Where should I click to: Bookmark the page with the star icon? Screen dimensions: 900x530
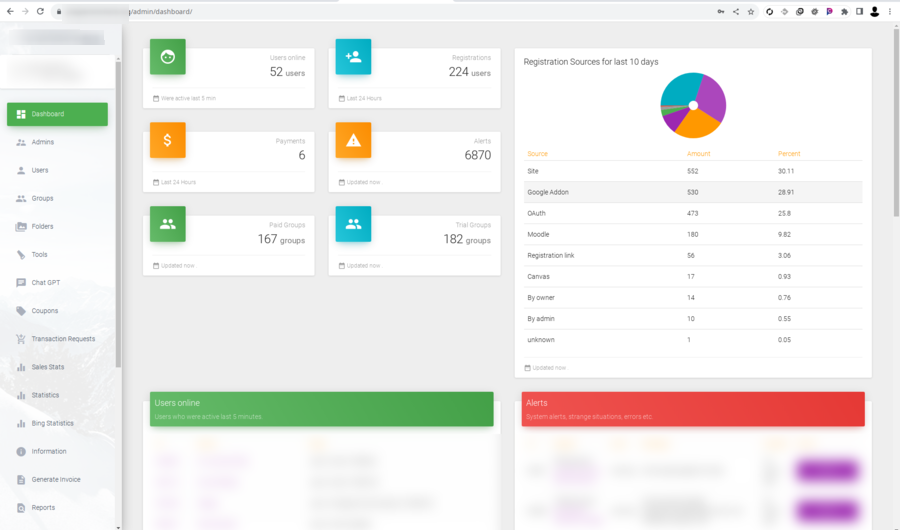point(751,11)
